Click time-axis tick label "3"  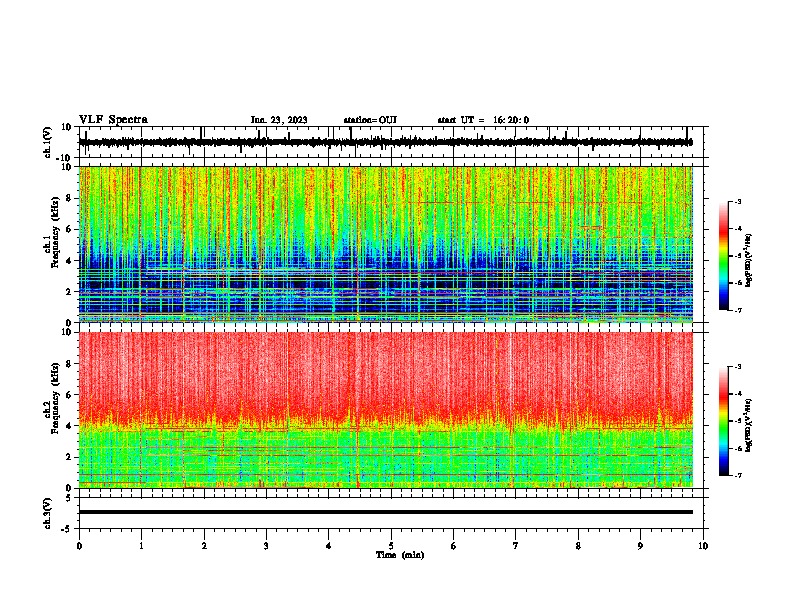click(x=266, y=546)
